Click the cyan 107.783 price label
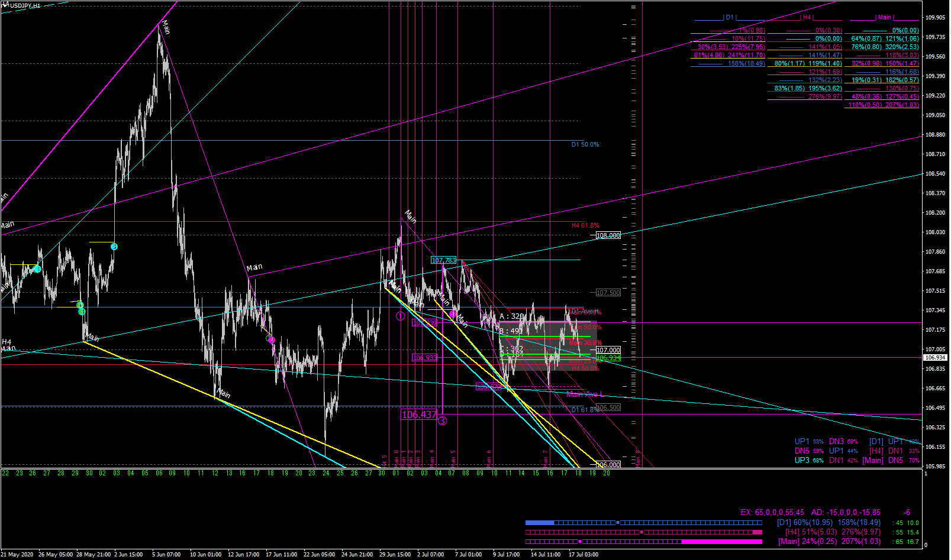Image resolution: width=951 pixels, height=560 pixels. point(444,260)
